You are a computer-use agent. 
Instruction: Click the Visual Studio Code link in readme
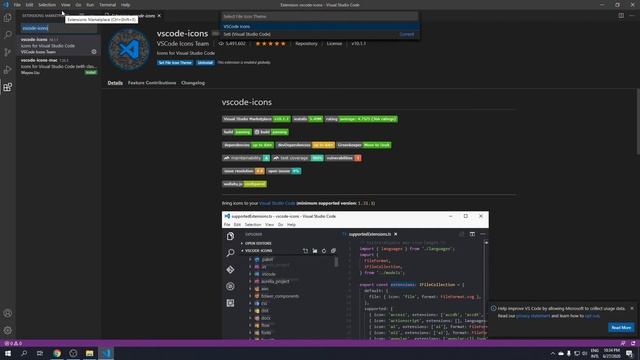tap(277, 203)
